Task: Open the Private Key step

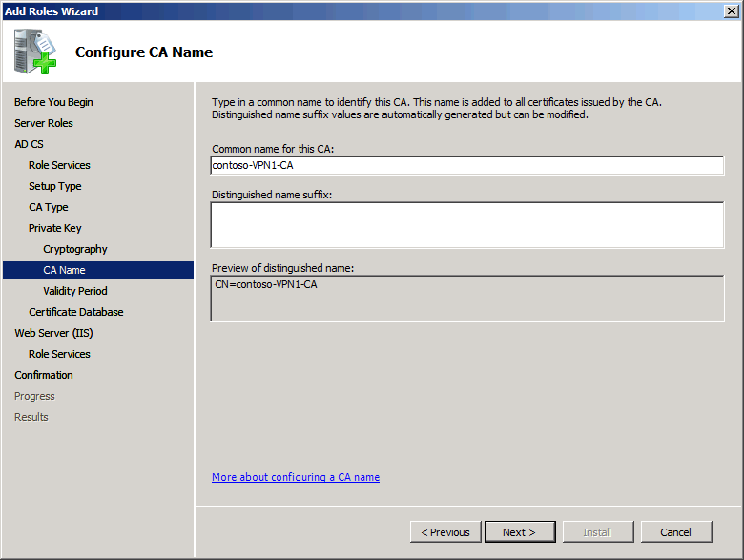Action: [55, 228]
